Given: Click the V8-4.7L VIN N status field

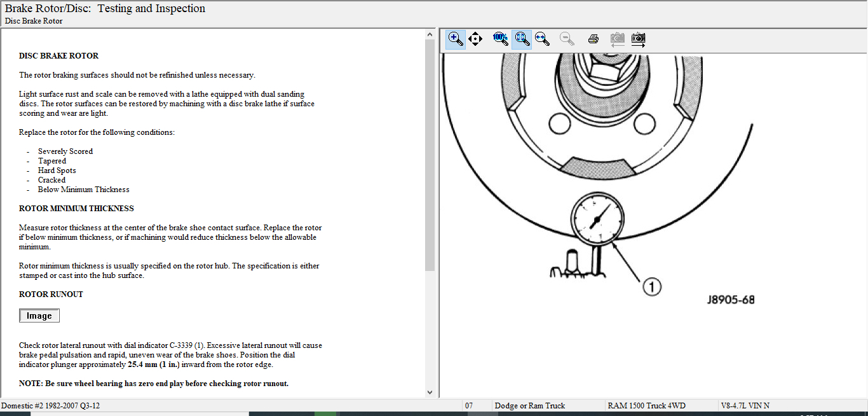Looking at the screenshot, I should [745, 406].
